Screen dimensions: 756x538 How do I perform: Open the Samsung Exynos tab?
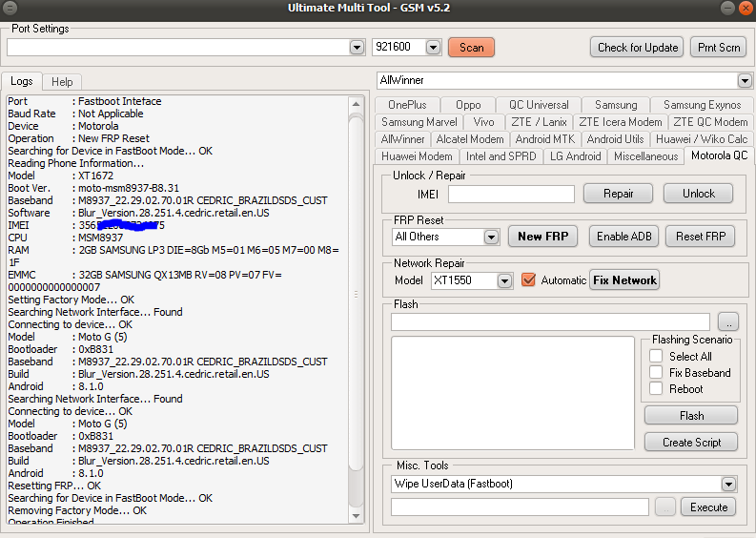[702, 105]
